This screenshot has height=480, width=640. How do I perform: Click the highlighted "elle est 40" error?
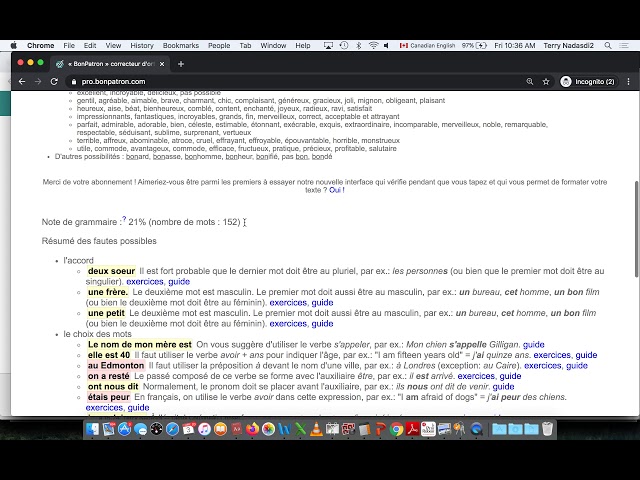coord(109,355)
